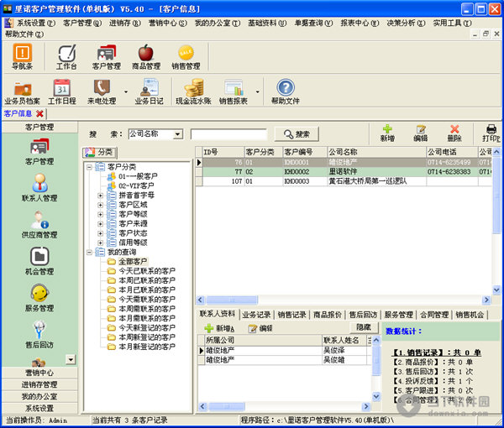
Task: Collapse the 我的查询 tree node
Action: [x=89, y=252]
